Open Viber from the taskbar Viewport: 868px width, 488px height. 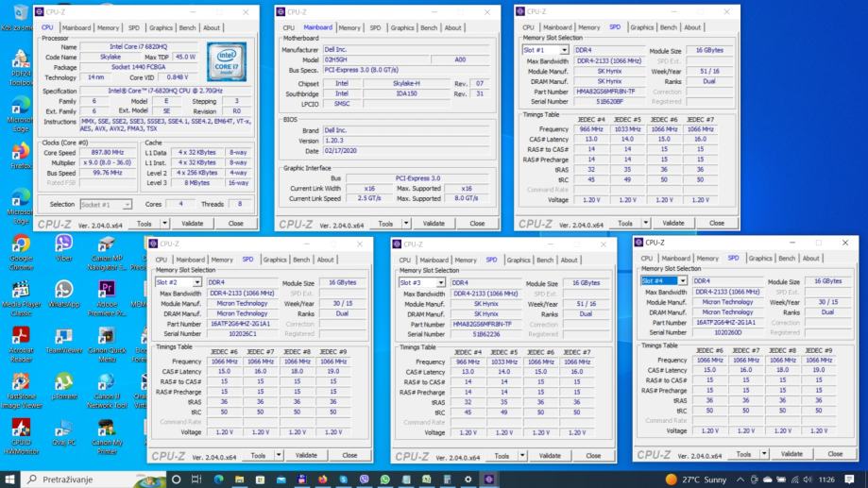pyautogui.click(x=364, y=480)
